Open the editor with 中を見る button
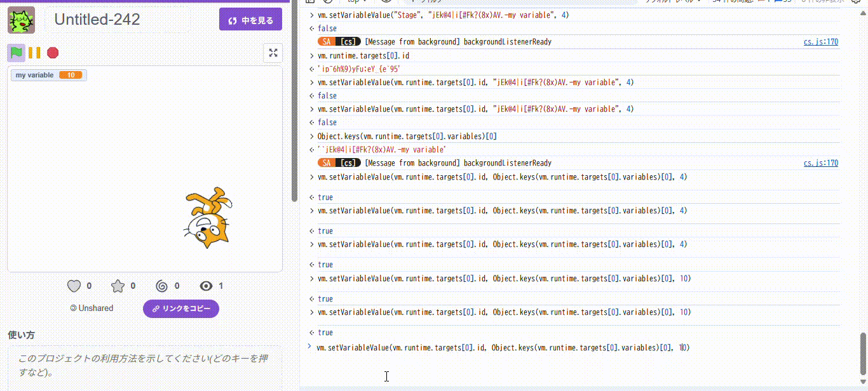This screenshot has height=391, width=868. coord(250,20)
